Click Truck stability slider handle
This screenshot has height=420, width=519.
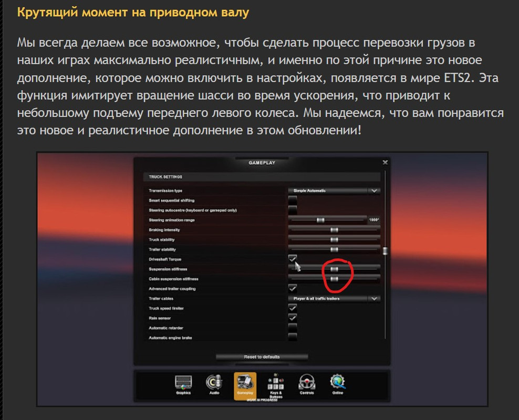[x=334, y=239]
